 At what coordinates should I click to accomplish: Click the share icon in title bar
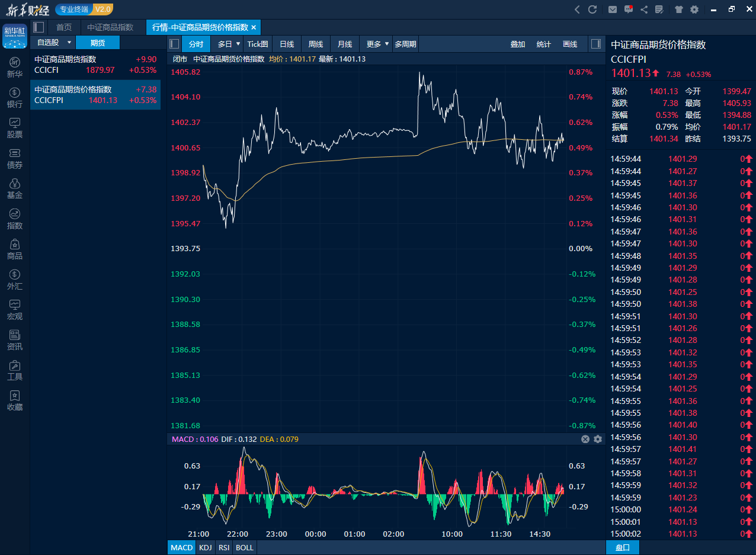pos(644,9)
